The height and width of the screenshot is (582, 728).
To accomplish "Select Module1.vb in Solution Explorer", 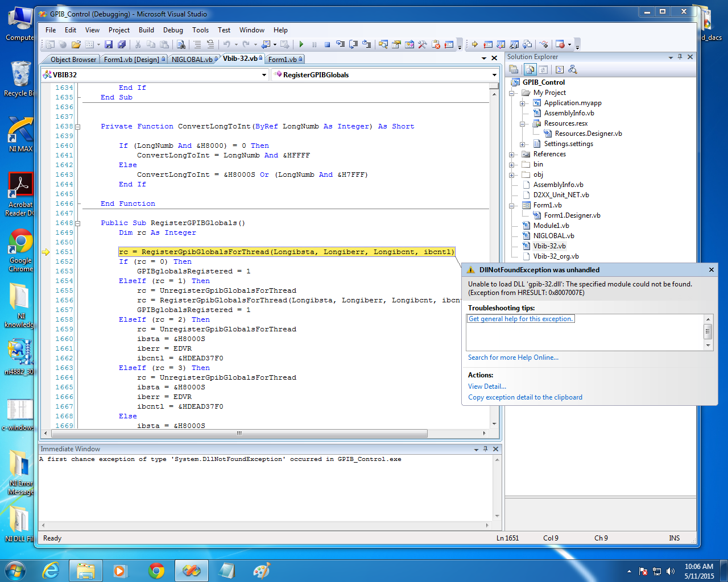I will coord(551,226).
